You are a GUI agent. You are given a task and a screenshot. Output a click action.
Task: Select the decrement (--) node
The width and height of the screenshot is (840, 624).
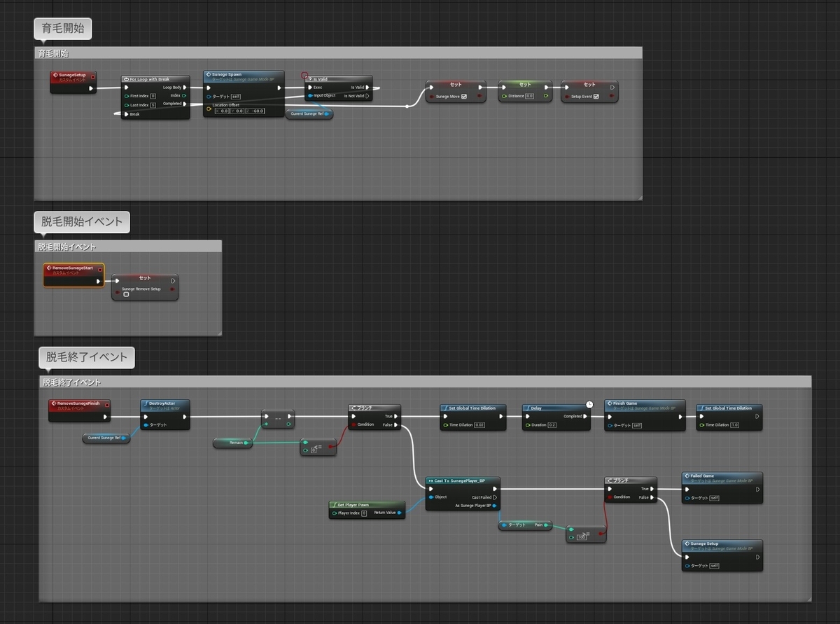[x=278, y=417]
